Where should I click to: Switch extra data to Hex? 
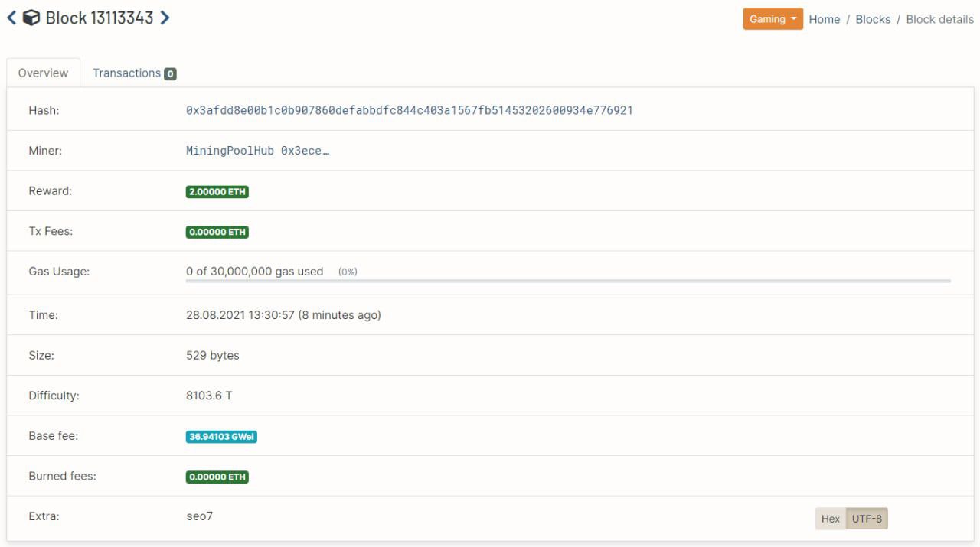pos(830,519)
